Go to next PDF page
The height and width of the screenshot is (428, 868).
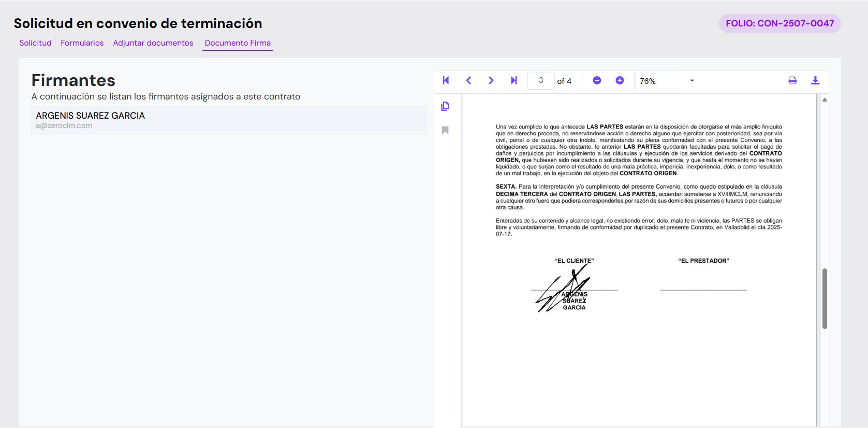click(491, 80)
